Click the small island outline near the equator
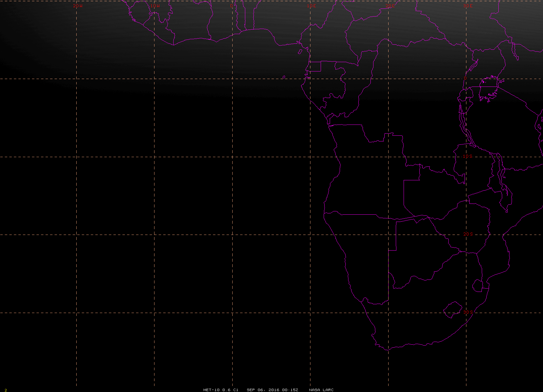The height and width of the screenshot is (392, 543). 284,77
